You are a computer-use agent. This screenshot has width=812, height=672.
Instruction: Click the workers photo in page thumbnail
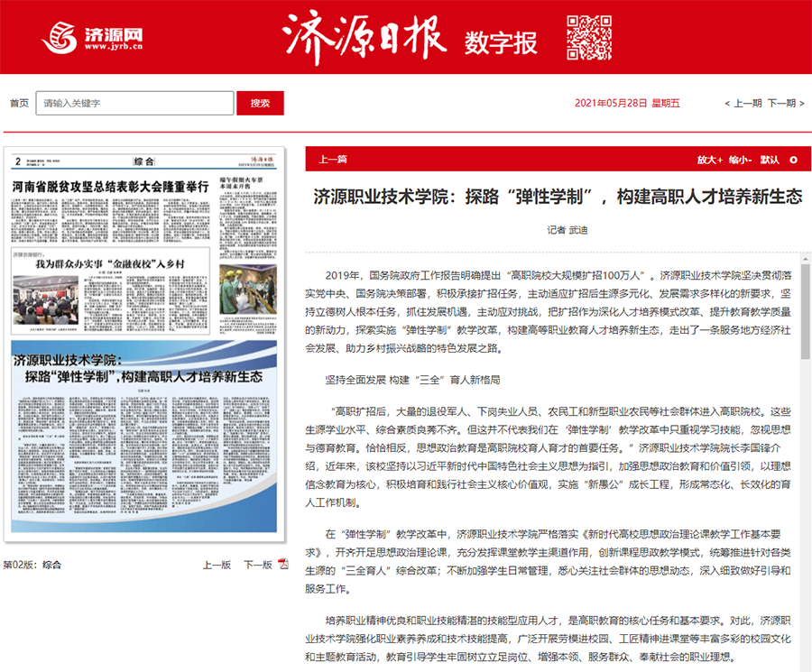[248, 290]
